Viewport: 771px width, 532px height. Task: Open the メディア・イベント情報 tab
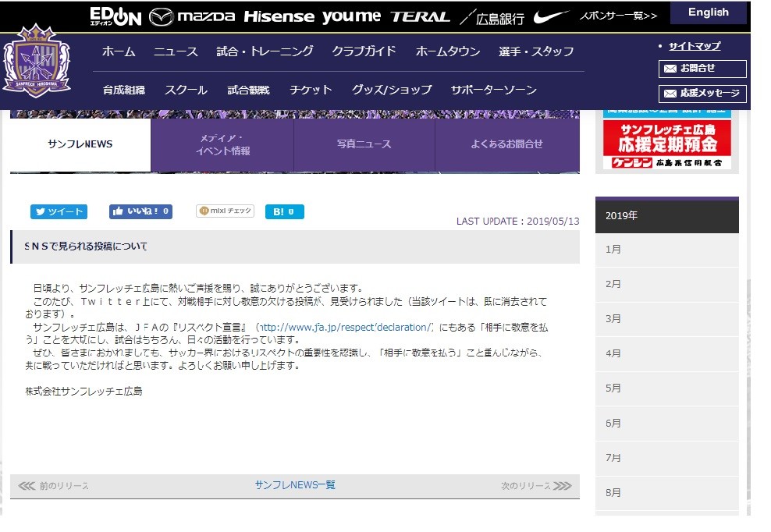pyautogui.click(x=221, y=144)
